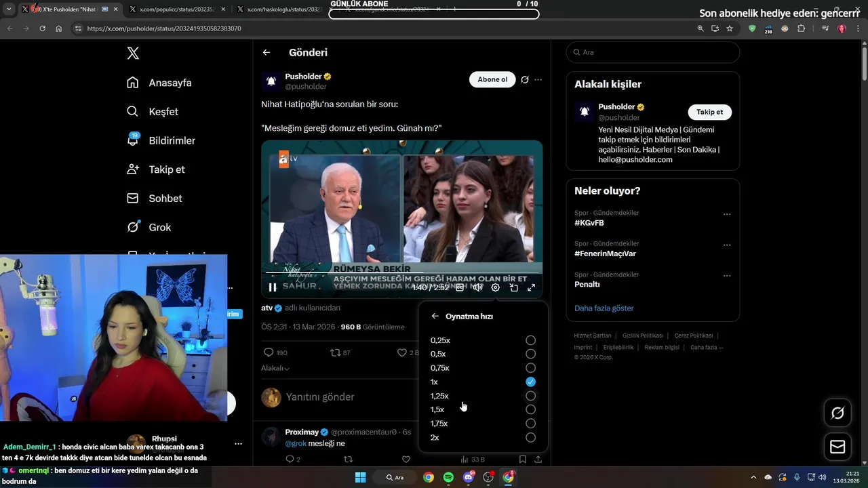The width and height of the screenshot is (868, 488).
Task: Open Proximay's profile name
Action: pos(302,432)
